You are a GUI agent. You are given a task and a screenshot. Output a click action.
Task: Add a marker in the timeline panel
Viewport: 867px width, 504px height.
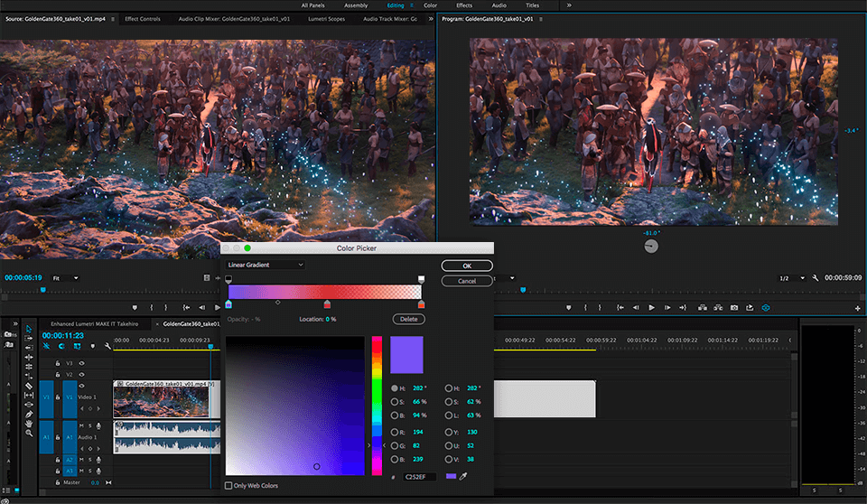tap(92, 346)
